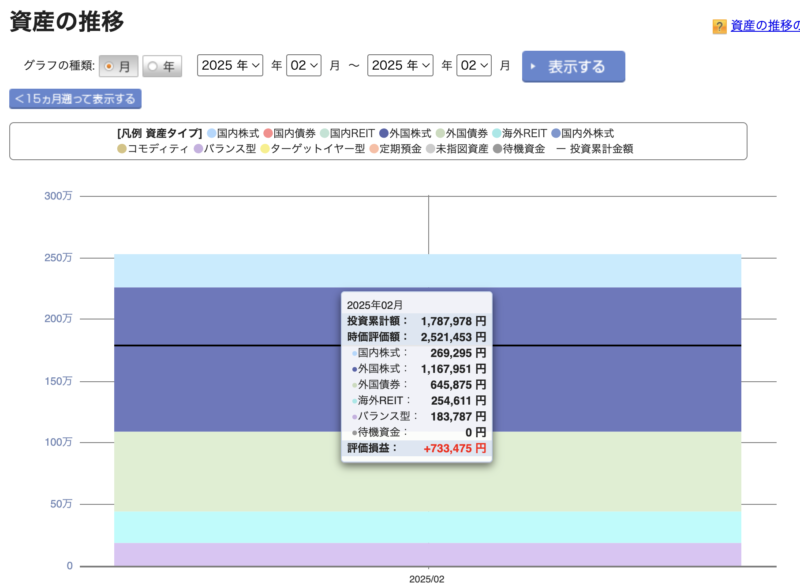This screenshot has width=800, height=586.
Task: Click the 269,295 円 value in tooltip
Action: (x=458, y=353)
